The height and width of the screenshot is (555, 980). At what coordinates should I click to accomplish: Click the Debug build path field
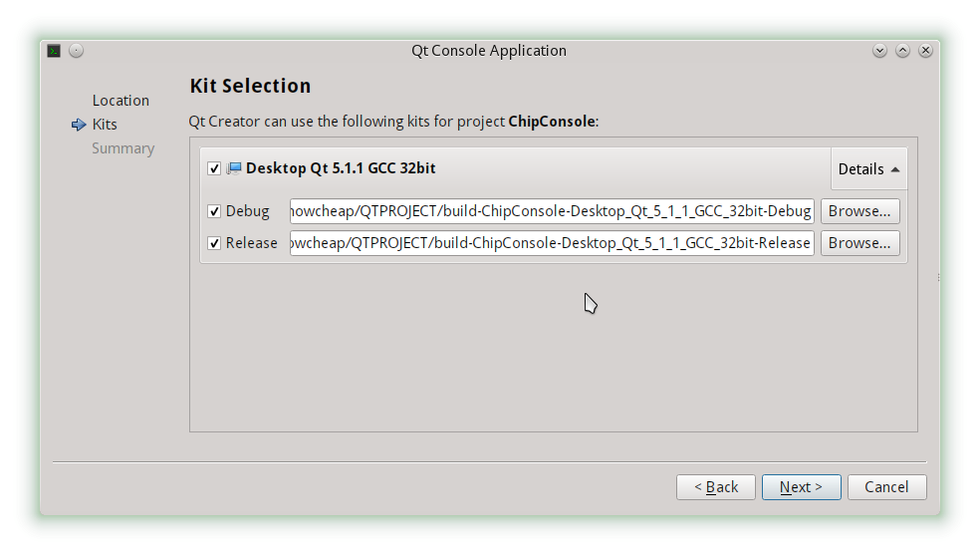tap(552, 211)
